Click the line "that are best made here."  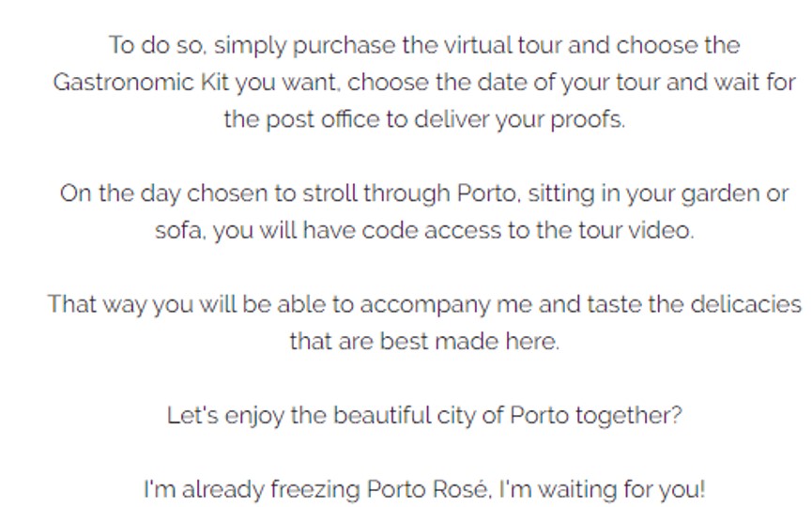coord(423,342)
